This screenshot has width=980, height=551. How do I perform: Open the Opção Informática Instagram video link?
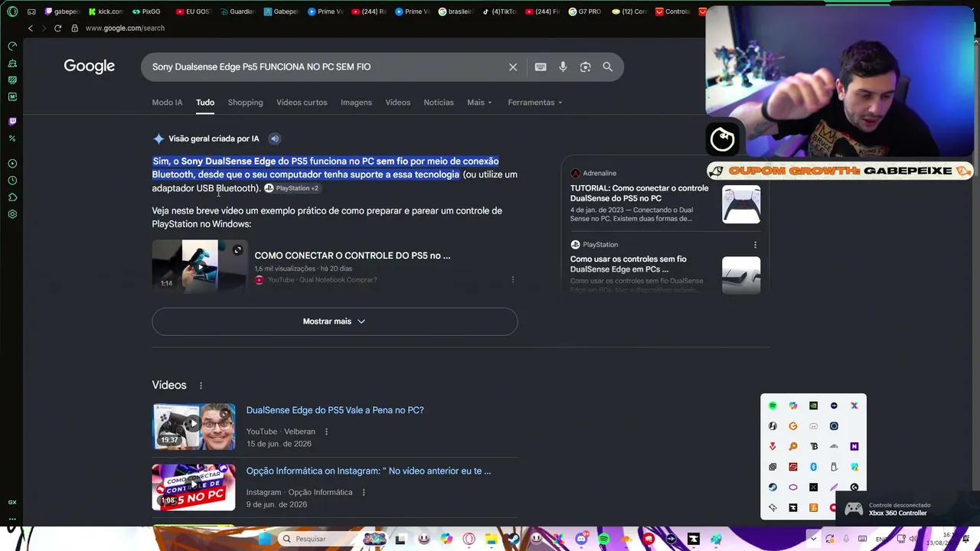click(x=368, y=471)
